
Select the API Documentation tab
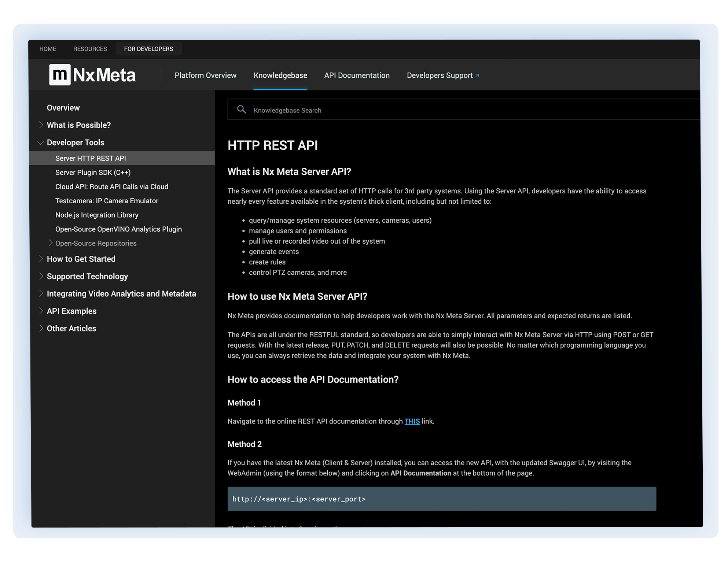356,75
